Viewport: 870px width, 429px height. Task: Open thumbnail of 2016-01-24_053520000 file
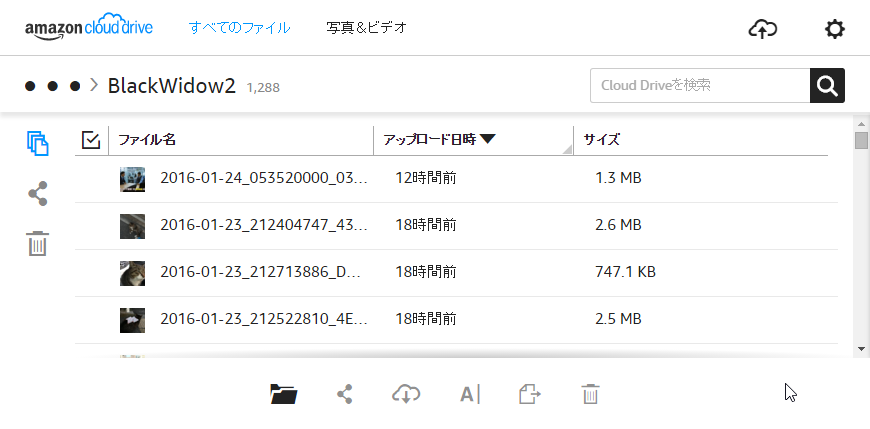click(x=133, y=179)
